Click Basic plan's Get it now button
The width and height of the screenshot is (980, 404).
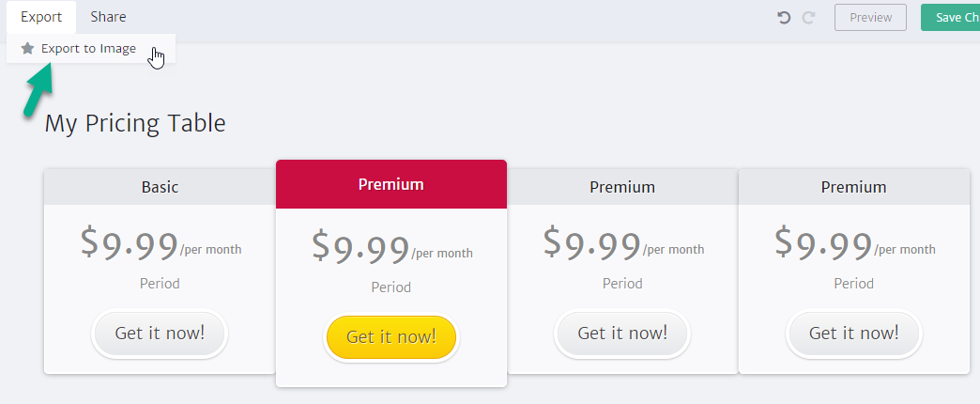pyautogui.click(x=160, y=333)
